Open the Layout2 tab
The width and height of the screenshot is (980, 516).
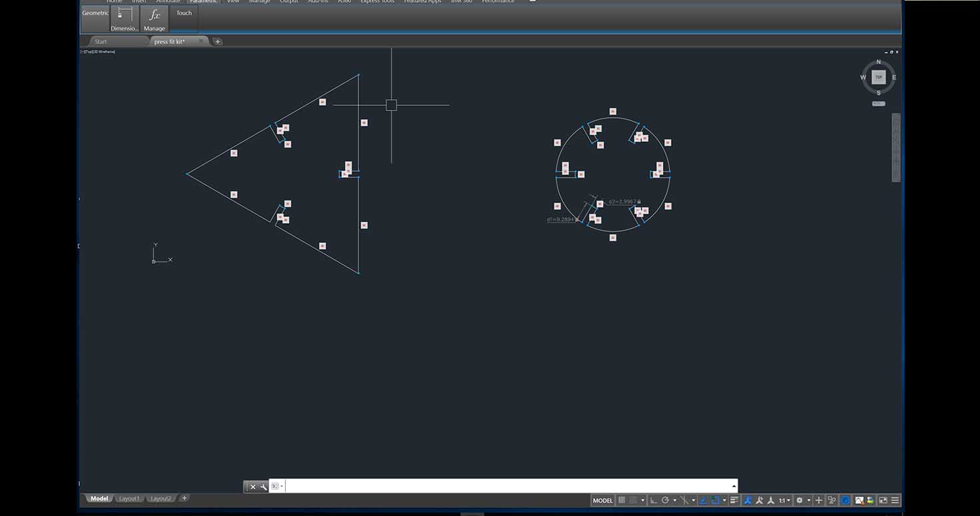(x=161, y=498)
